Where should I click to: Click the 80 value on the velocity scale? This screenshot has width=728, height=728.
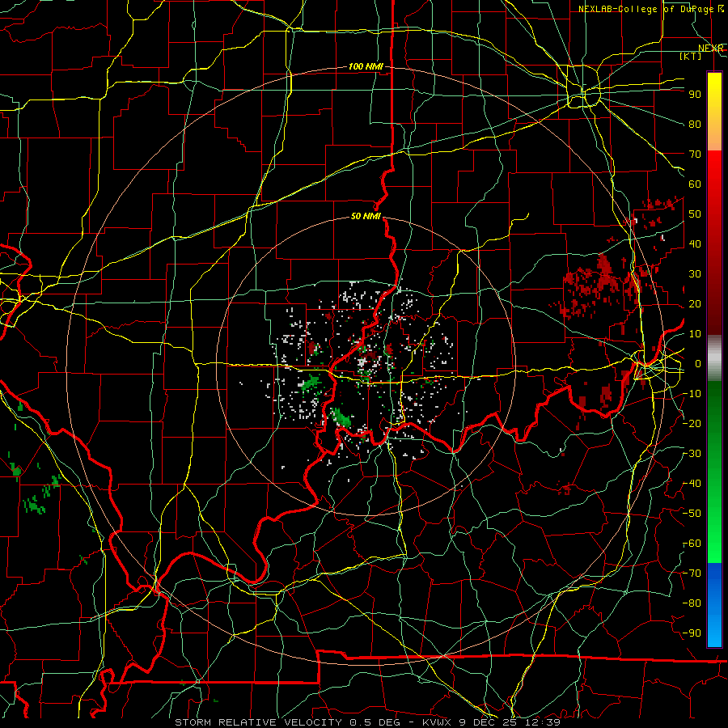click(695, 125)
